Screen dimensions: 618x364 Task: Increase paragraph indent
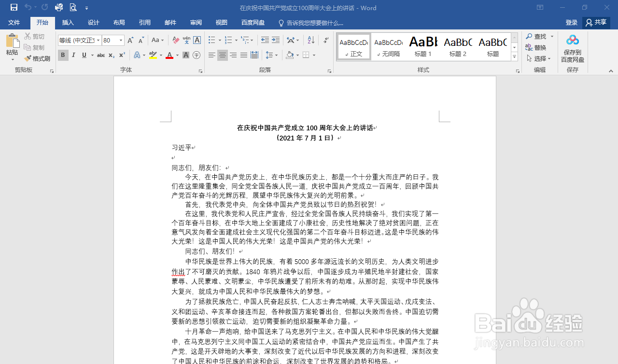point(275,40)
